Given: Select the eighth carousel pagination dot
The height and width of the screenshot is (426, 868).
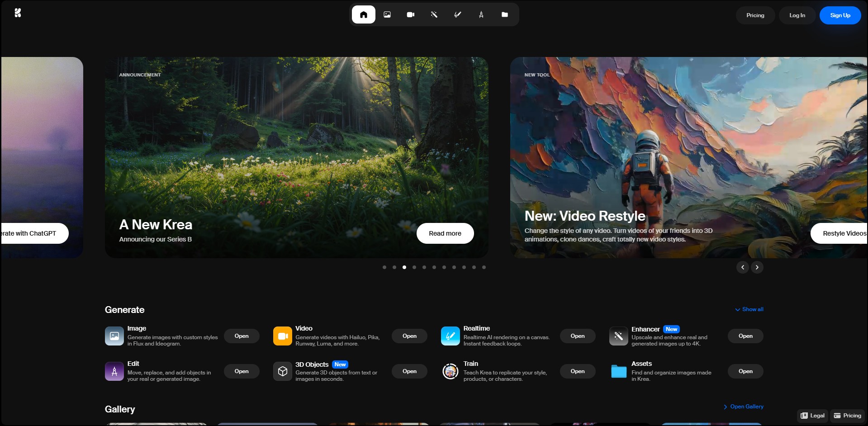Looking at the screenshot, I should (x=454, y=267).
